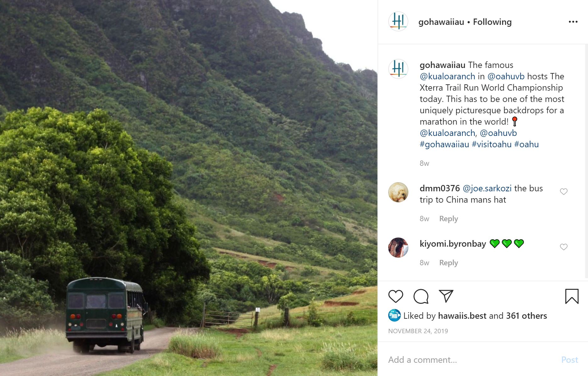Image resolution: width=588 pixels, height=376 pixels.
Task: Visit the @joe.sarkozi mention
Action: [x=487, y=188]
